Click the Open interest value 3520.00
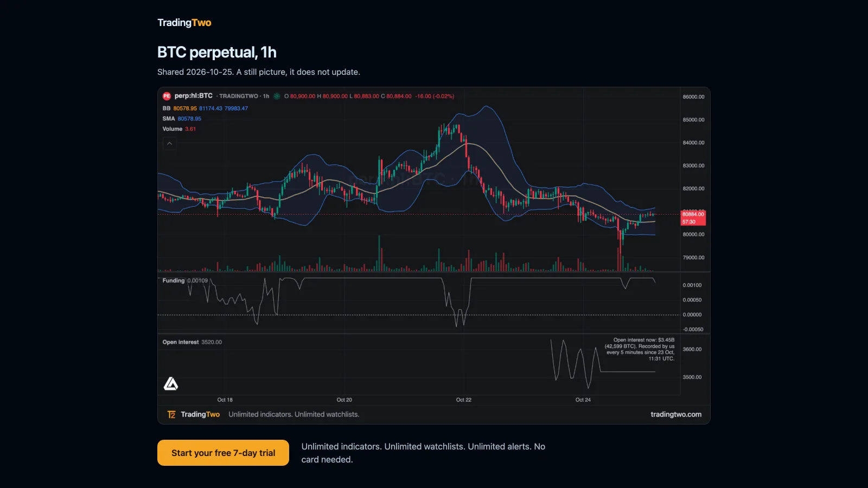Screen dimensions: 868x488 coord(212,342)
